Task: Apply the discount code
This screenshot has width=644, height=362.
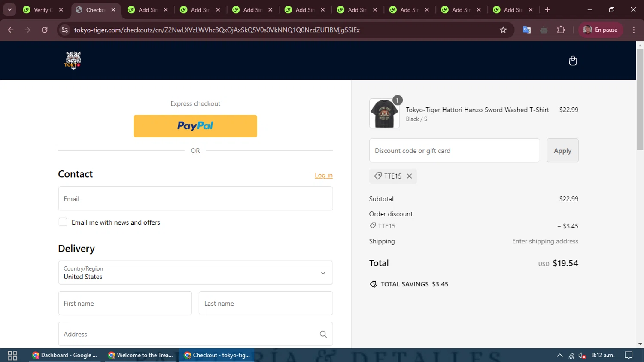Action: click(x=562, y=150)
